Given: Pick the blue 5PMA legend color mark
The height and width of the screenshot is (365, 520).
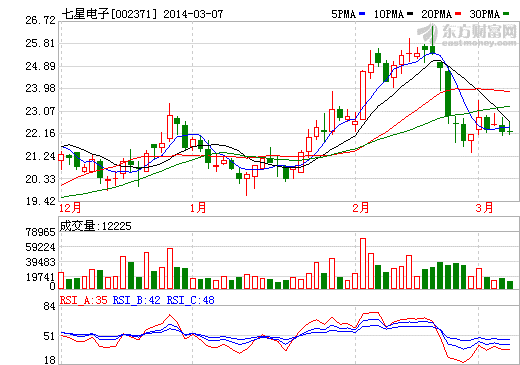Looking at the screenshot, I should pos(362,14).
